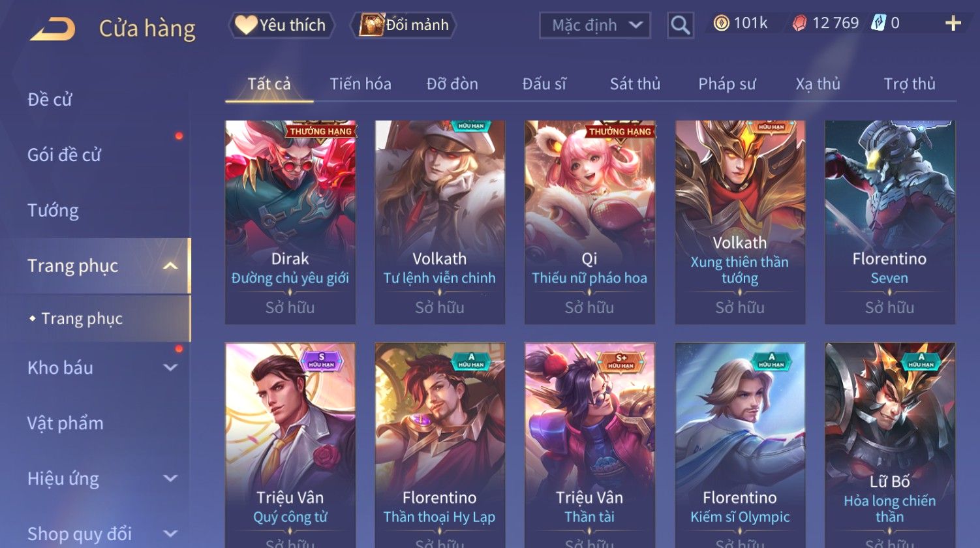The width and height of the screenshot is (980, 548).
Task: Tap the blue voucher currency icon
Action: coord(878,23)
